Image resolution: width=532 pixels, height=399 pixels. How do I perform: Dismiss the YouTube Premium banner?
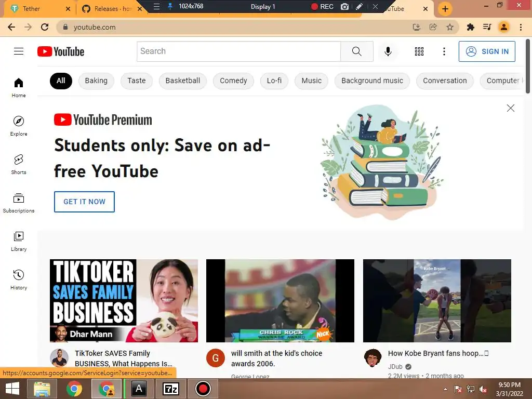[x=510, y=108]
